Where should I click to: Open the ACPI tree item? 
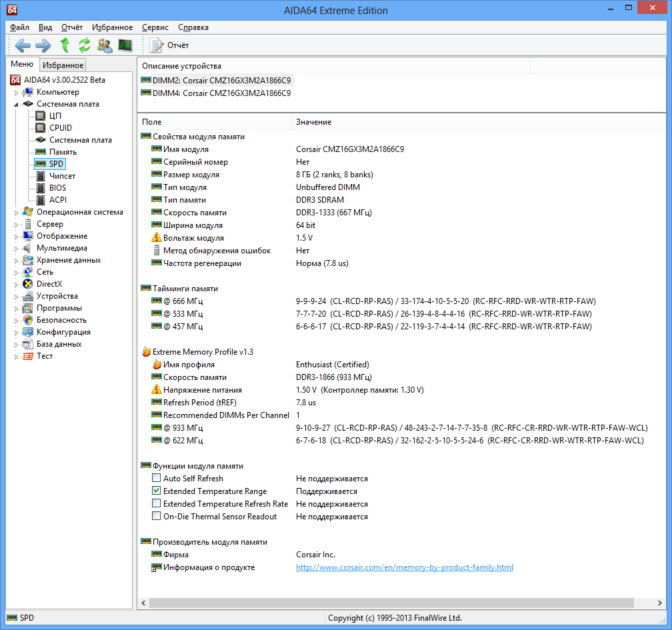point(58,200)
